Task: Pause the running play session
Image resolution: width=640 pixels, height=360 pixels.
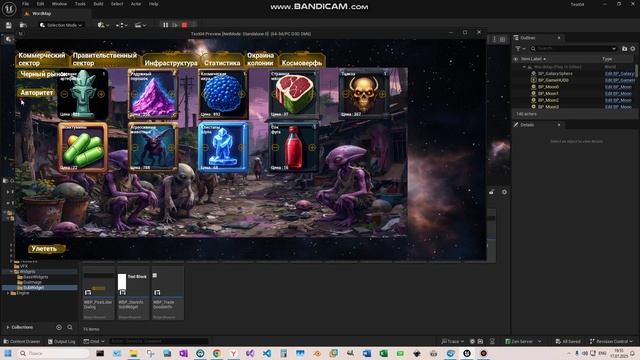Action: pyautogui.click(x=165, y=25)
